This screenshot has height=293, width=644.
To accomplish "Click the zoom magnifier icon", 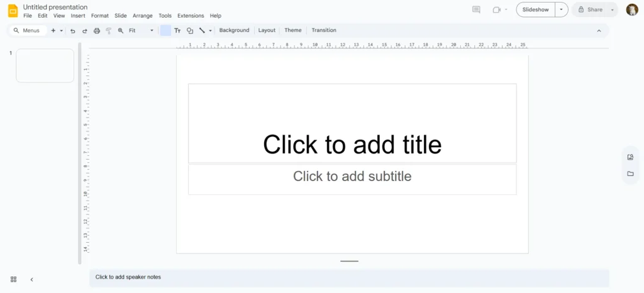I will click(120, 30).
